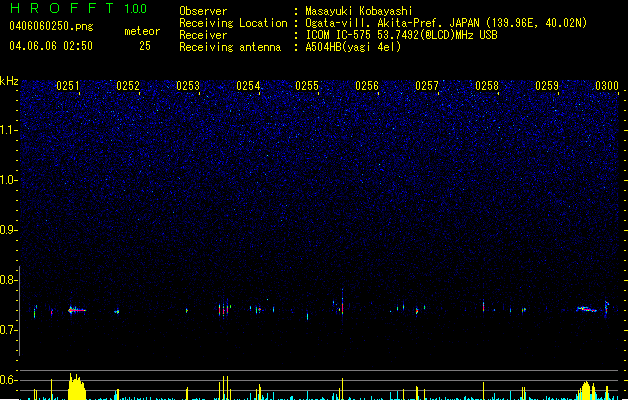The width and height of the screenshot is (629, 400).
Task: Click the ICOM IC-575 receiver text
Action: coord(402,35)
